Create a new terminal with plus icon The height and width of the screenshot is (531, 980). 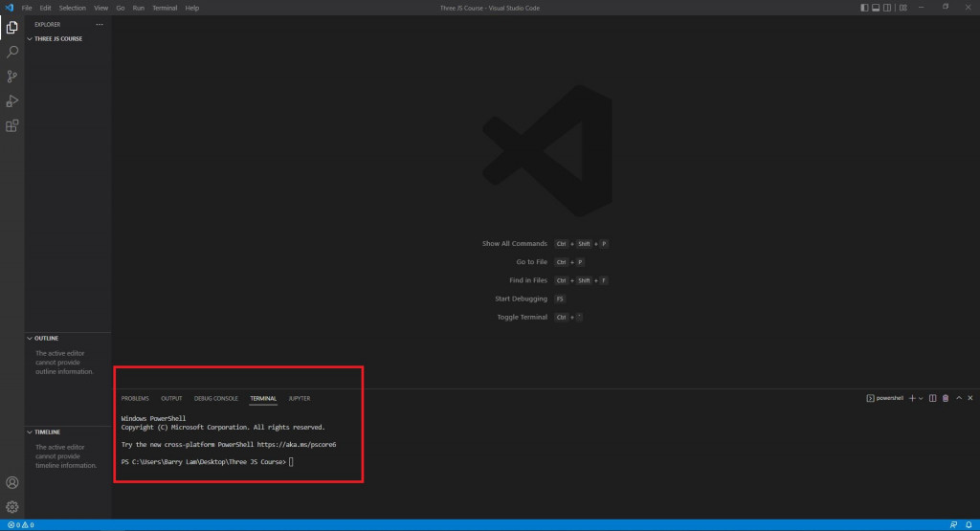coord(912,398)
